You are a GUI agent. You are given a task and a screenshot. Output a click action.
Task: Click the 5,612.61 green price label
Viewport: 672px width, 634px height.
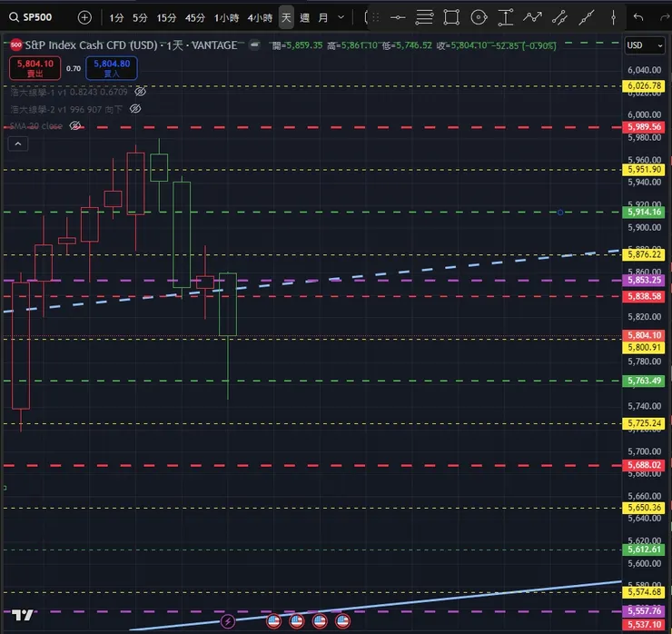(x=644, y=550)
